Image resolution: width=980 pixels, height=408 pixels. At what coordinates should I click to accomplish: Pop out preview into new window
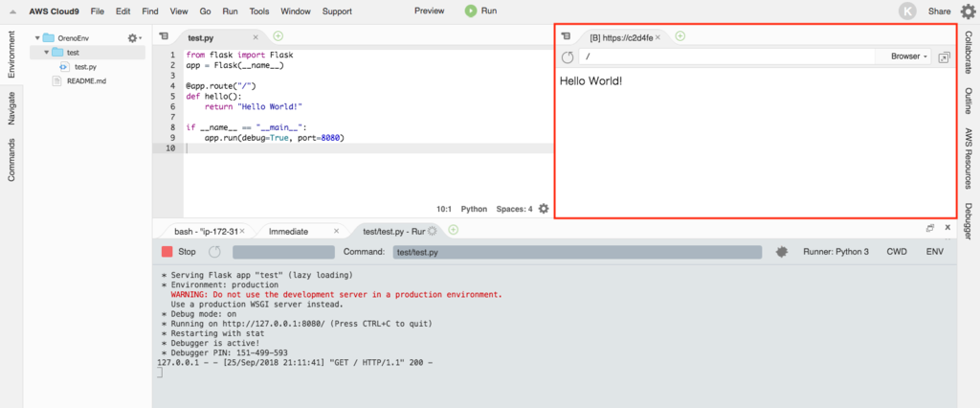coord(945,57)
